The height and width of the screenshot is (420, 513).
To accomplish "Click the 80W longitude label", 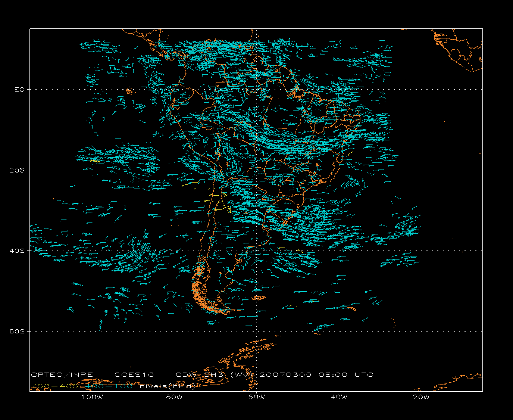I will pyautogui.click(x=174, y=397).
